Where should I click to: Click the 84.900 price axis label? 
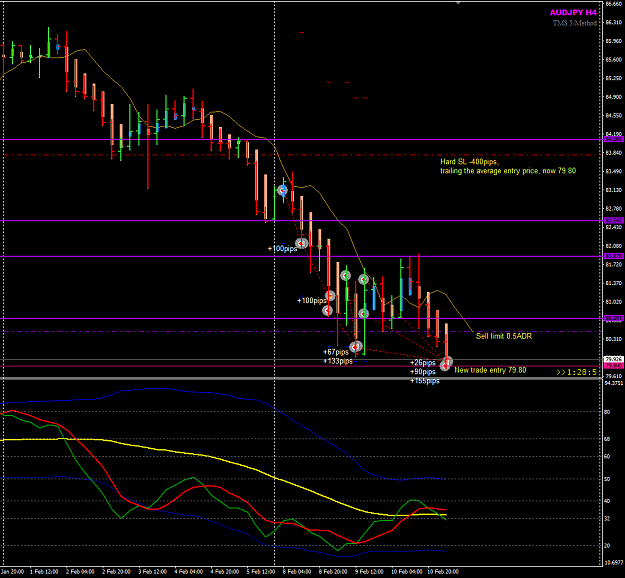click(613, 97)
